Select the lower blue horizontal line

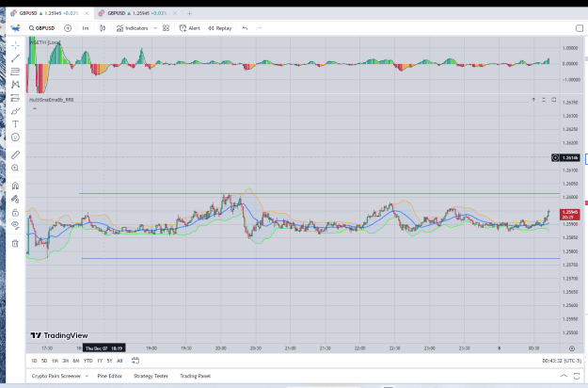click(x=321, y=258)
